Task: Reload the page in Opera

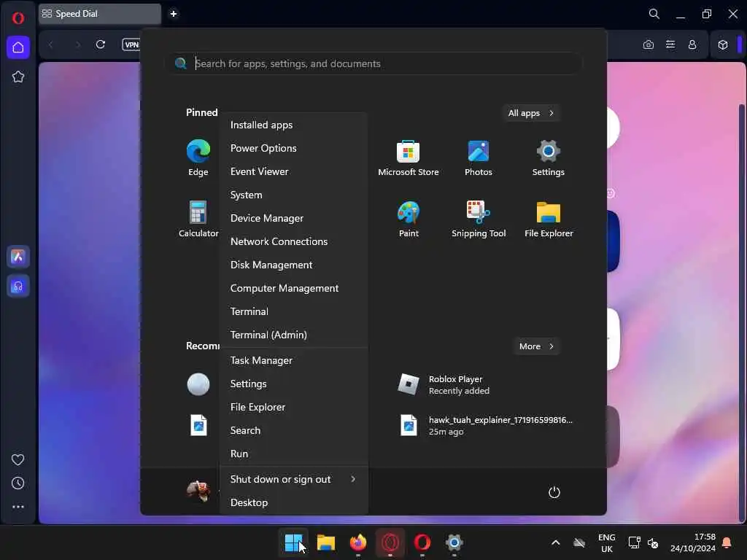Action: point(101,44)
